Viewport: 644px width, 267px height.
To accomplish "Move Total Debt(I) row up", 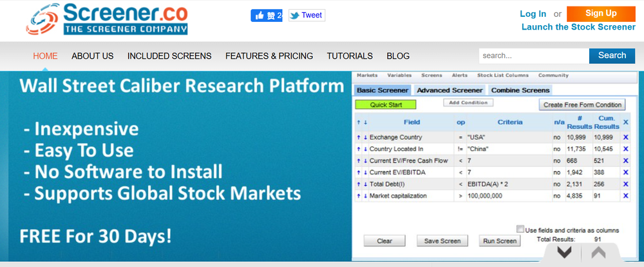I will click(359, 184).
